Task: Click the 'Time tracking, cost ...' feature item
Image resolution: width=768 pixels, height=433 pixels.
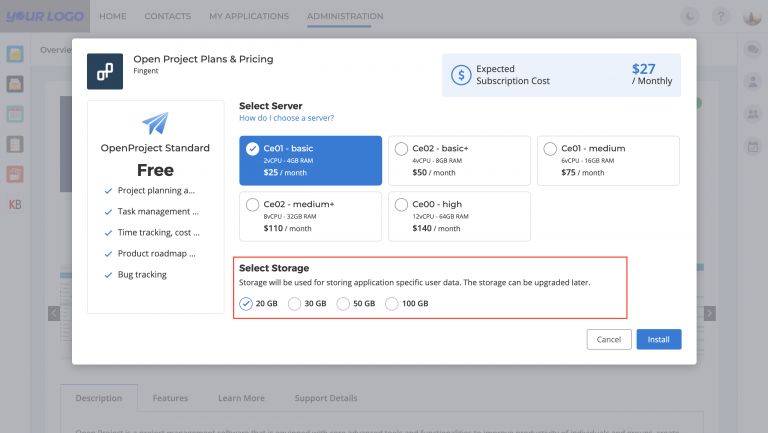Action: 152,233
